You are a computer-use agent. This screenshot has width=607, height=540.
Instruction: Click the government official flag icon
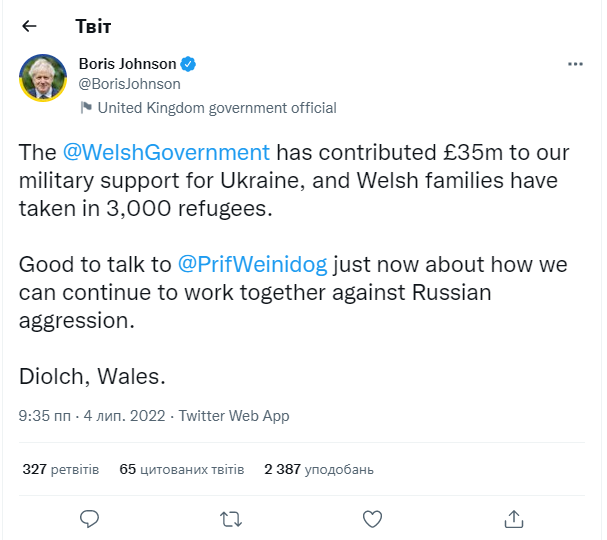coord(86,107)
